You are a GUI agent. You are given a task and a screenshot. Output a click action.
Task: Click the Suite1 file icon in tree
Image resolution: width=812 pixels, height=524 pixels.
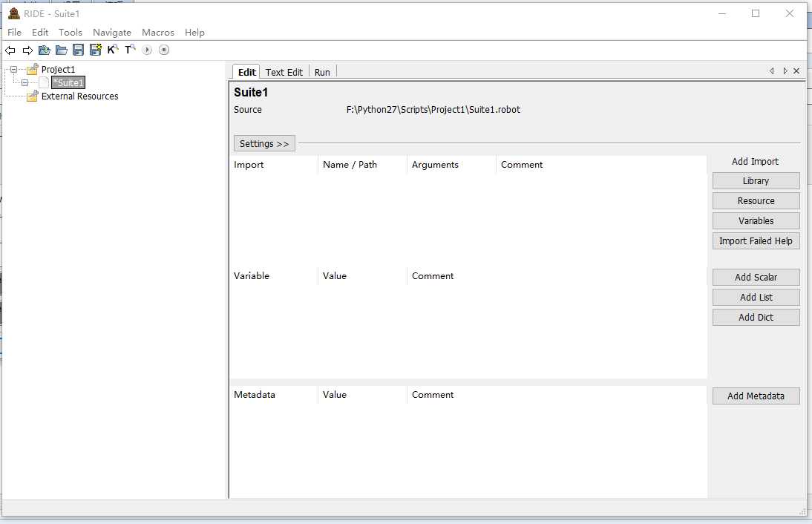pyautogui.click(x=44, y=82)
